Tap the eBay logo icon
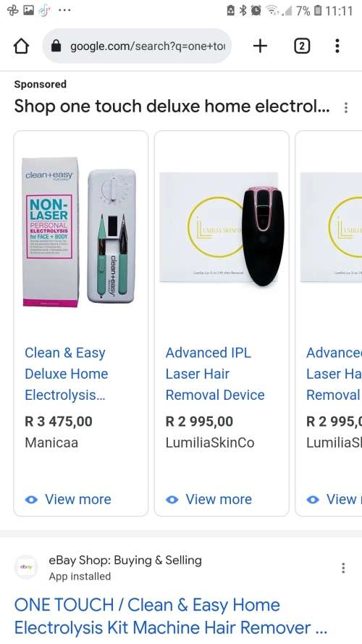 click(26, 567)
